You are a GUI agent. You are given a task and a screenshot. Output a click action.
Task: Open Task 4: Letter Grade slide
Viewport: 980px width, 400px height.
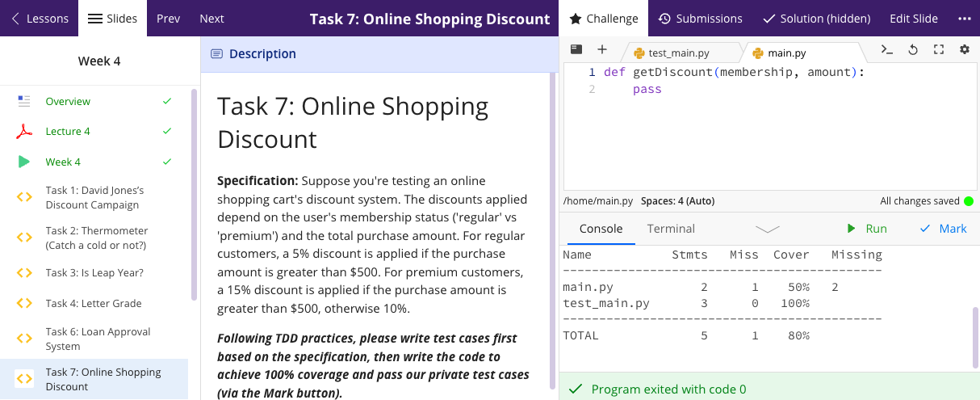pyautogui.click(x=93, y=303)
